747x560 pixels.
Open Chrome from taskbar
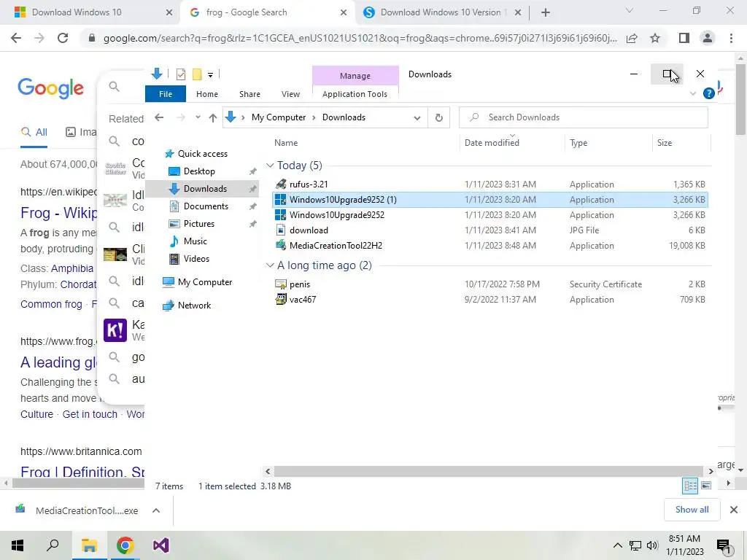tap(125, 545)
